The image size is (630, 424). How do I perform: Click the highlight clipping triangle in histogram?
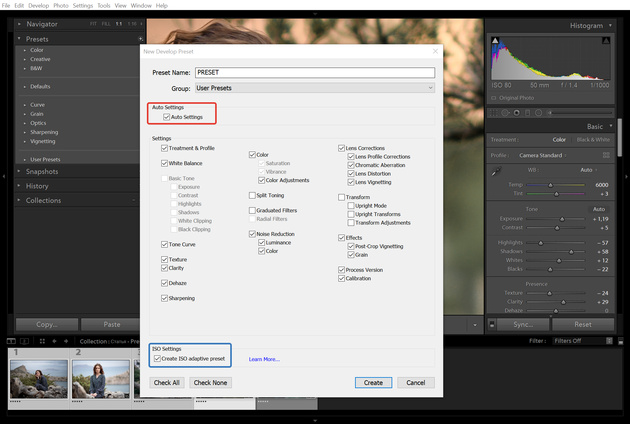click(x=607, y=40)
